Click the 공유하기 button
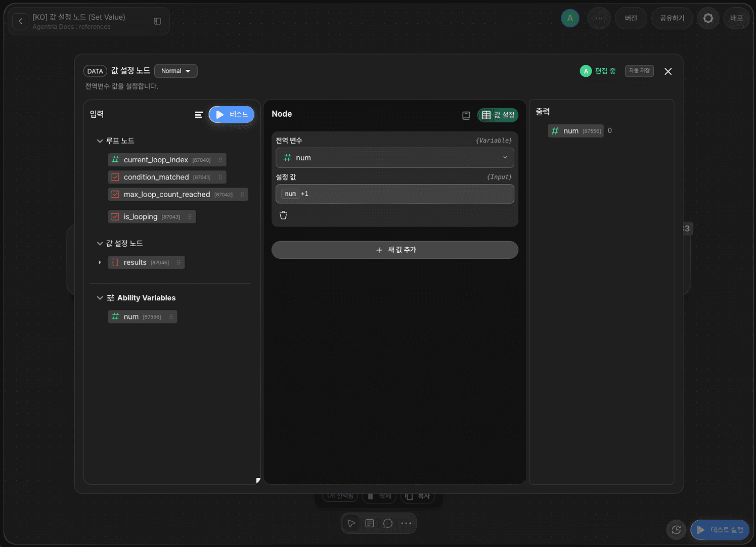The image size is (756, 547). click(672, 18)
